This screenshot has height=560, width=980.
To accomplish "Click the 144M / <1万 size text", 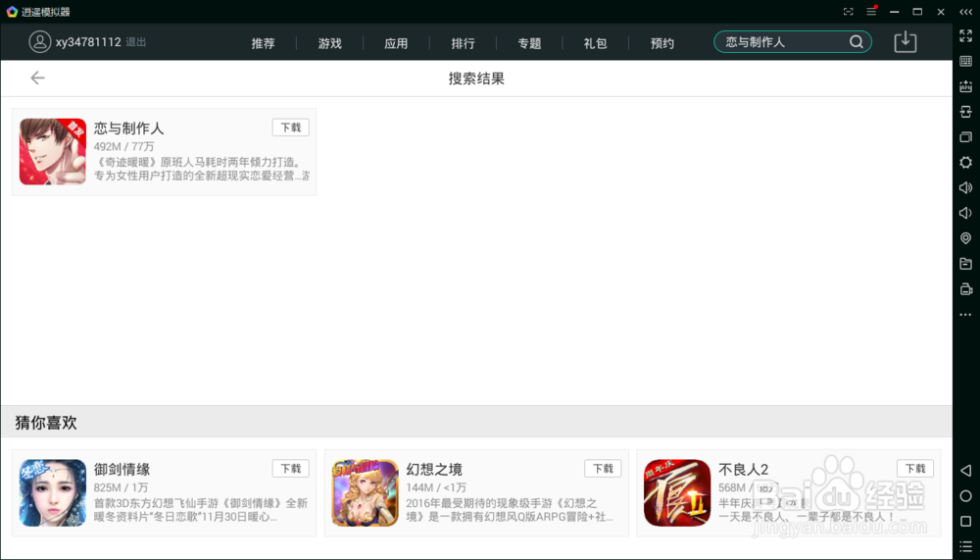I will click(x=436, y=487).
